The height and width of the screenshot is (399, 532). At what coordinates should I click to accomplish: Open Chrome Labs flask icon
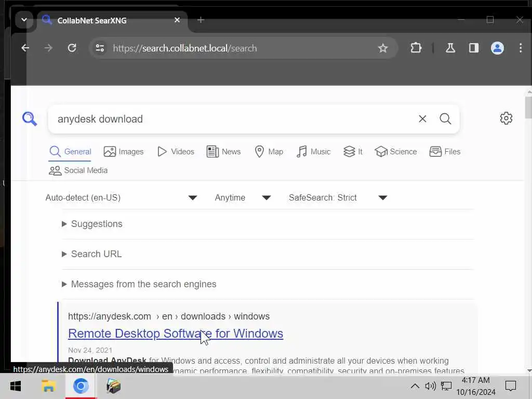(x=450, y=48)
